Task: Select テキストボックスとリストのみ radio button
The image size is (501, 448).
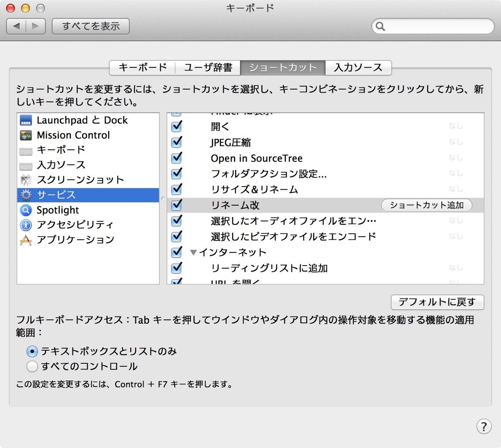Action: 32,351
